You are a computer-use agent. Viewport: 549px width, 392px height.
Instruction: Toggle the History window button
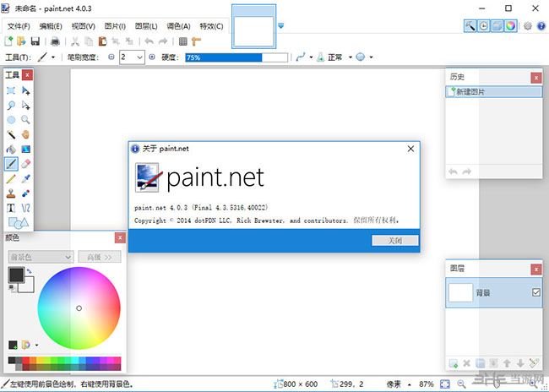(x=483, y=26)
